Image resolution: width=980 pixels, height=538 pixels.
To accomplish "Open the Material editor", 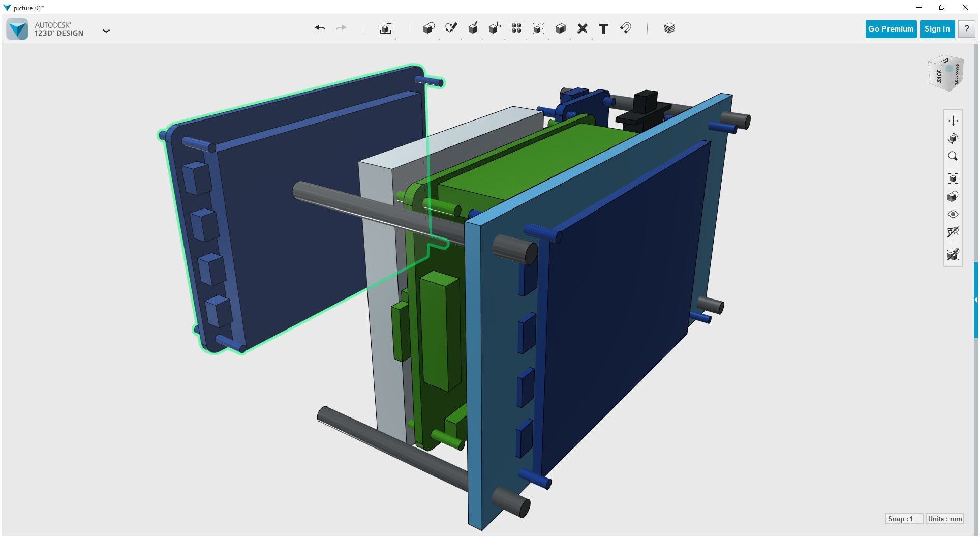I will (x=669, y=28).
